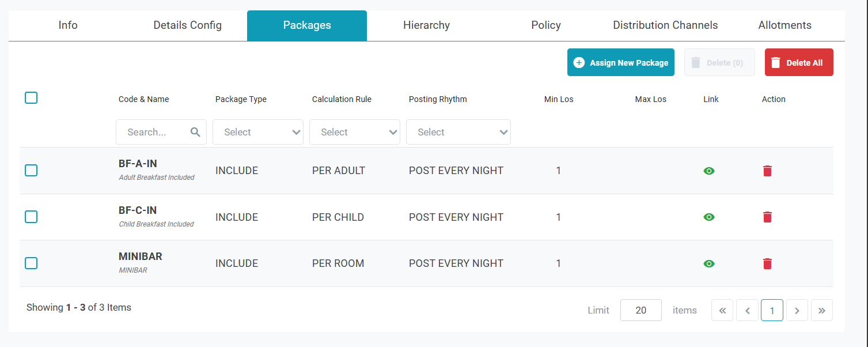Go to next page arrow
This screenshot has height=347, width=868.
pos(797,310)
